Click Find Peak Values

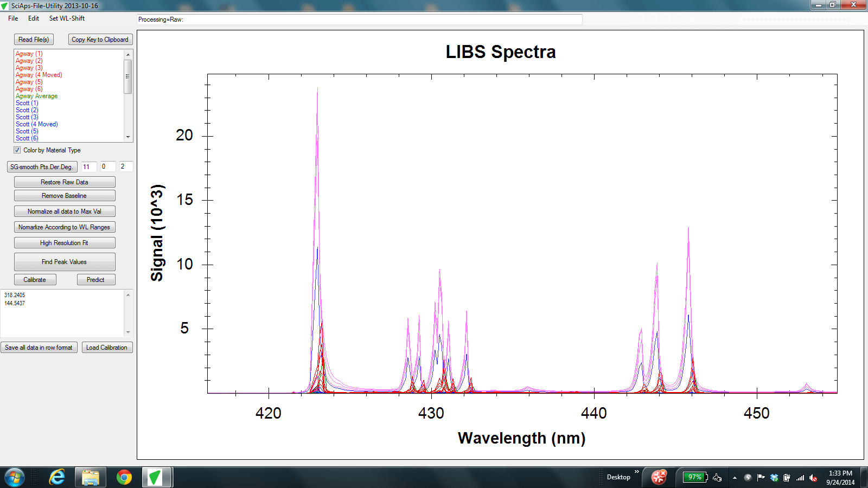pyautogui.click(x=65, y=262)
